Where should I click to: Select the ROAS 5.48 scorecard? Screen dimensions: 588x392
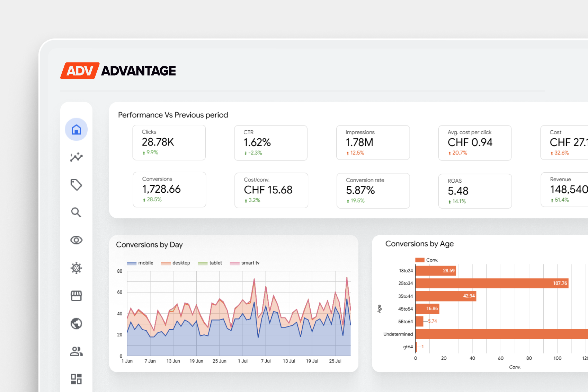(x=475, y=191)
